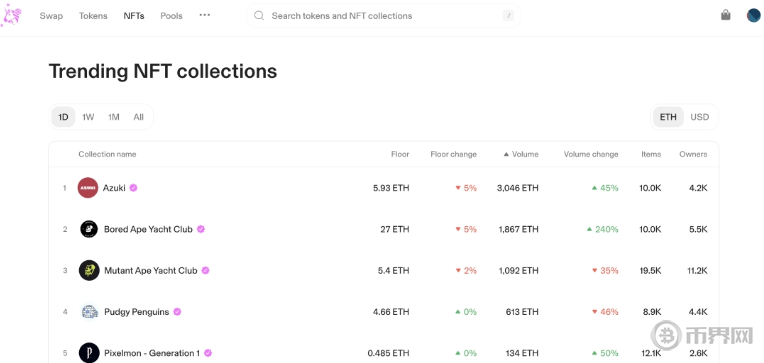Open the Mutant Ape Yacht Club collection
Viewport: 764px width, 363px height.
tap(151, 270)
